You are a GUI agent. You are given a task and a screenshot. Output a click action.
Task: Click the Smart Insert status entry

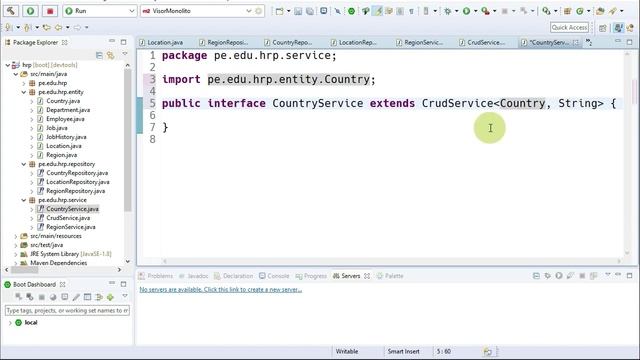403,351
